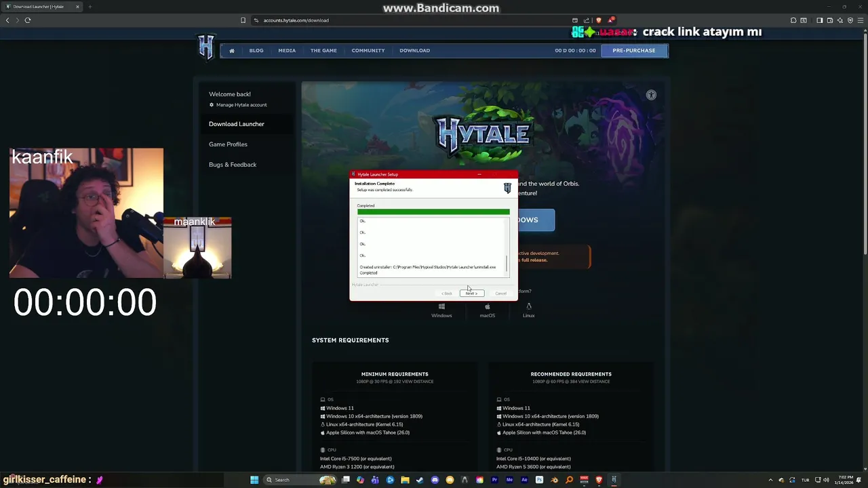Screen dimensions: 868x488
Task: Select Game Profiles in sidebar
Action: tap(228, 144)
